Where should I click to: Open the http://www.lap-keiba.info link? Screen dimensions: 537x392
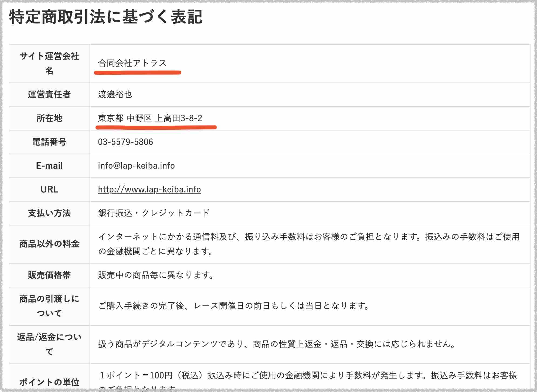(149, 190)
